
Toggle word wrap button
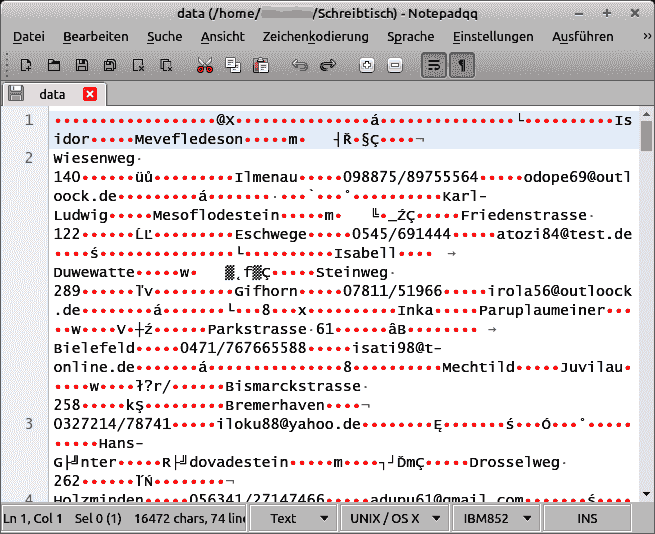click(x=434, y=65)
